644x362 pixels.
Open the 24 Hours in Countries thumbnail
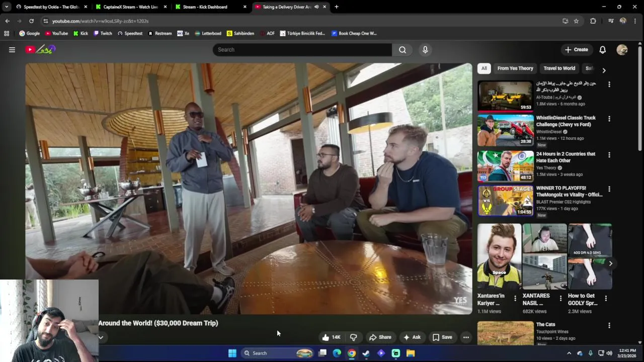point(505,166)
